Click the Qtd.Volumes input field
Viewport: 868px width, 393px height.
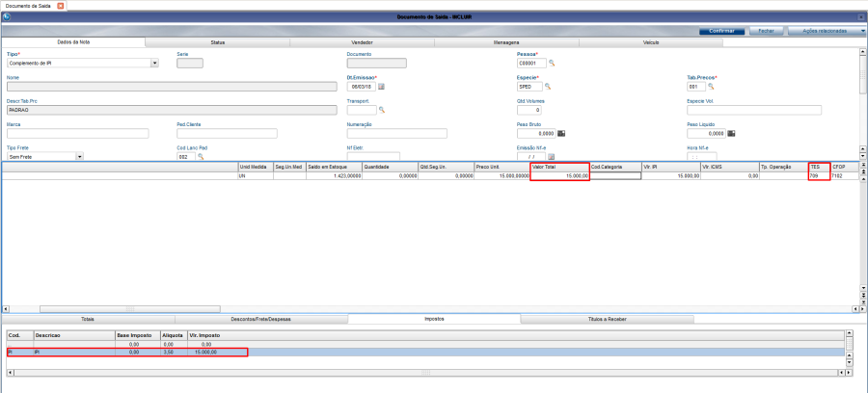click(529, 110)
